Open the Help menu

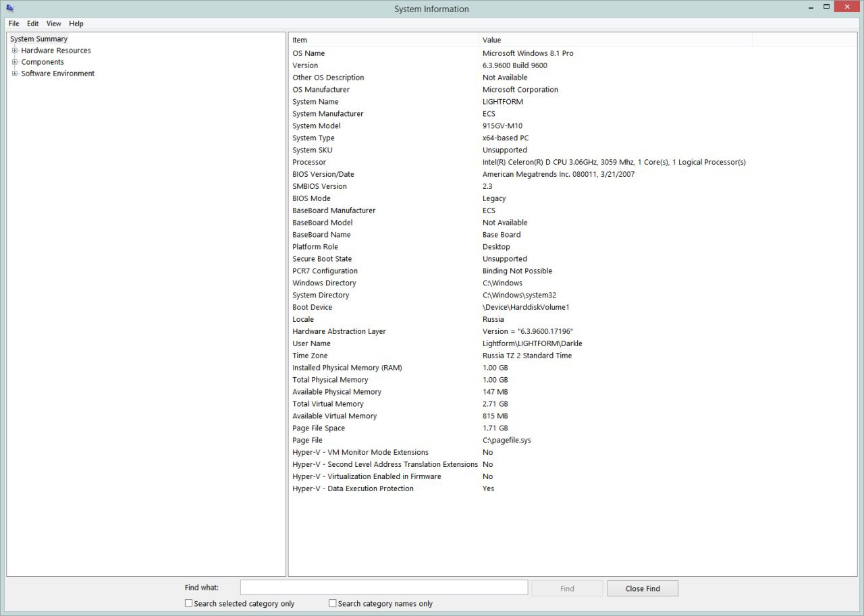coord(76,24)
